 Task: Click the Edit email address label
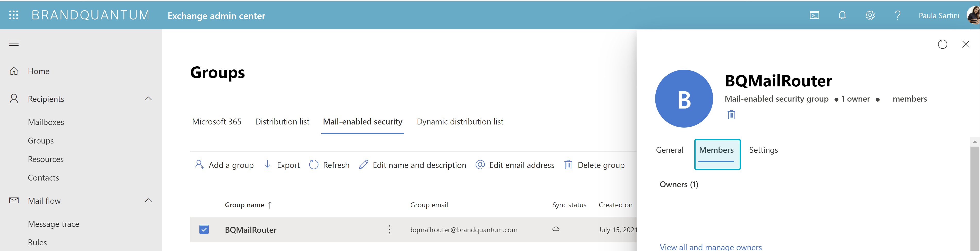522,165
